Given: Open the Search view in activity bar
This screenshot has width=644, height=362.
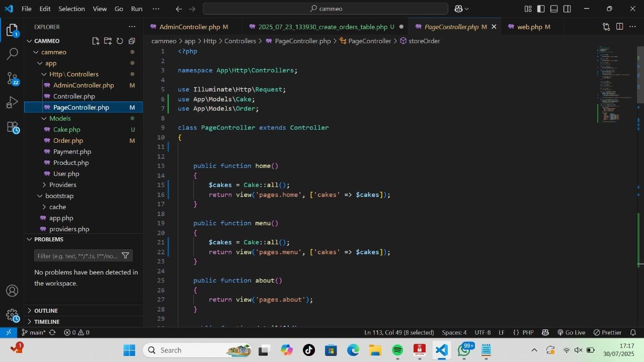Looking at the screenshot, I should pos(12,54).
